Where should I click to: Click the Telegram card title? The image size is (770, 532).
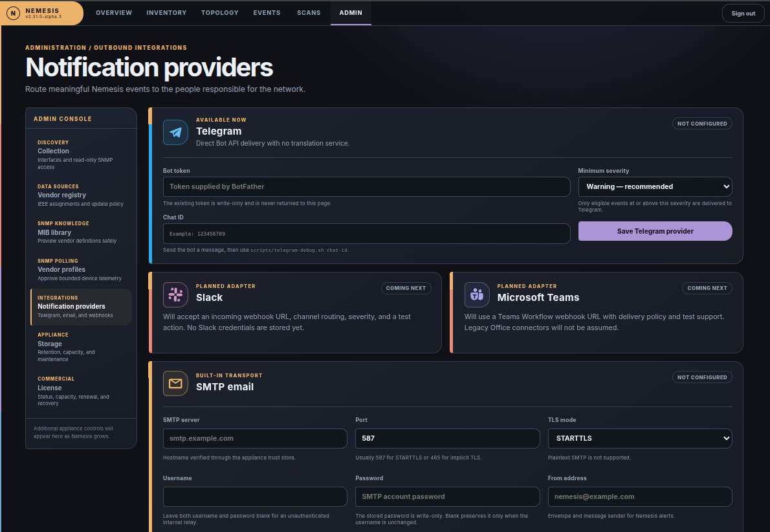point(219,131)
